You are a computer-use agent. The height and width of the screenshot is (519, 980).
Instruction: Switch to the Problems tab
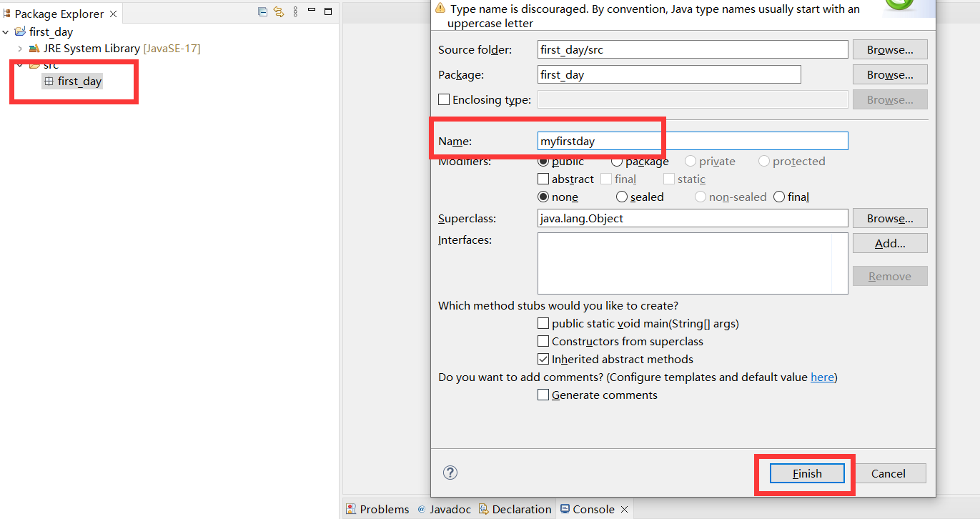click(x=377, y=509)
